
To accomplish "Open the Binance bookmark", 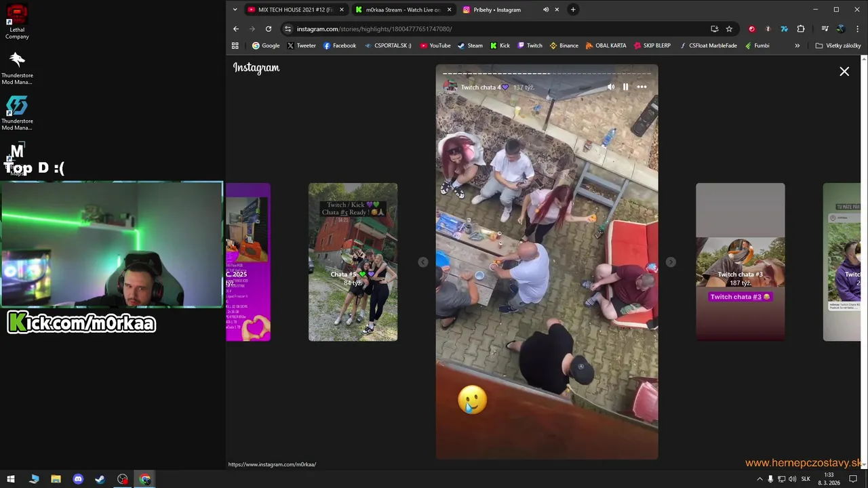I will (564, 45).
